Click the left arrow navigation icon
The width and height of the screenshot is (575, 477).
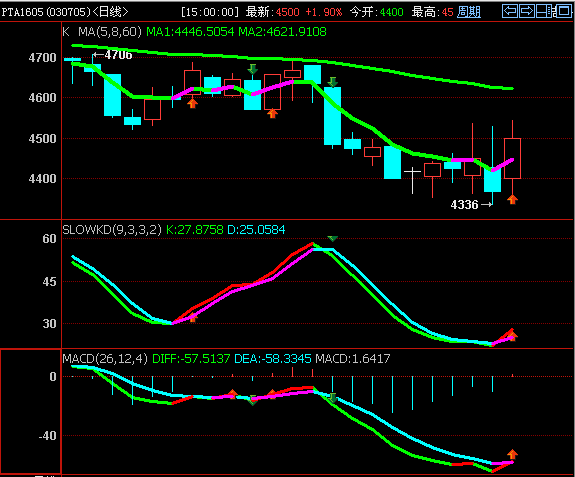click(510, 11)
